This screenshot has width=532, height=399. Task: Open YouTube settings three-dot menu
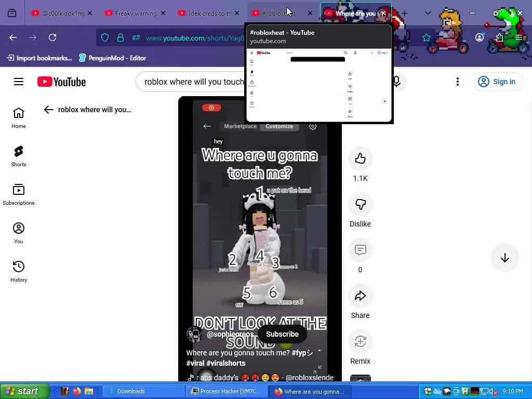tap(458, 82)
